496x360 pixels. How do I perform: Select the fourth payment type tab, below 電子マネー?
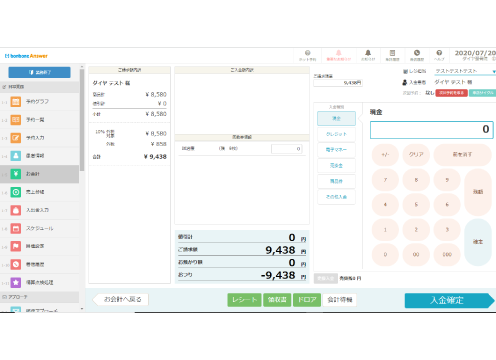click(x=336, y=165)
